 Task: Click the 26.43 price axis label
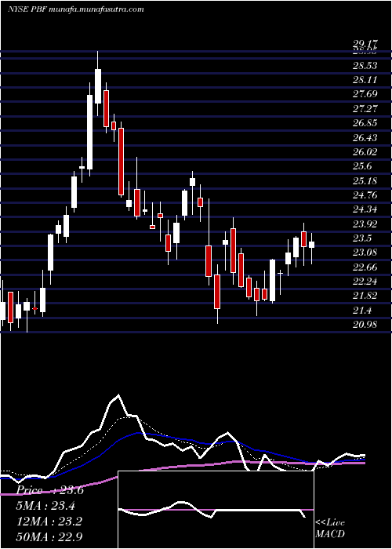365,137
